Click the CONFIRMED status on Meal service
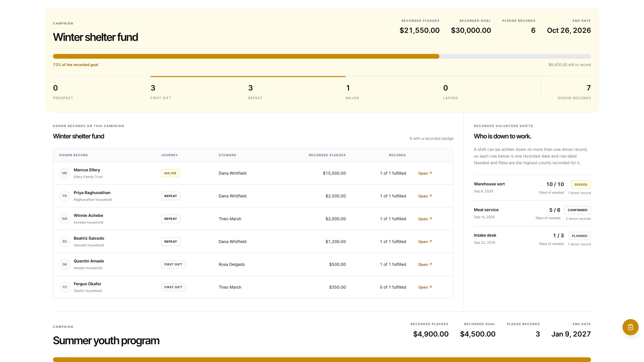 click(577, 210)
